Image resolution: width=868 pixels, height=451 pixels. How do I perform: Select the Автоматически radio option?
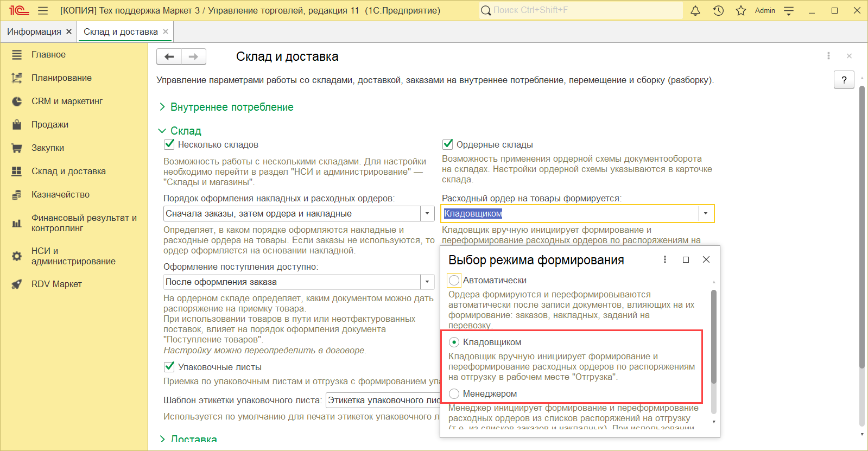(x=454, y=281)
